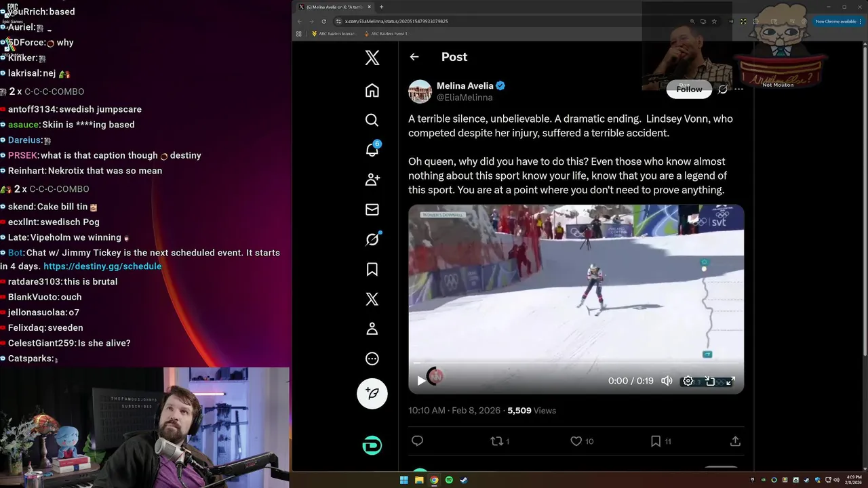Open Follow people icon in sidebar
The image size is (868, 488).
[372, 180]
